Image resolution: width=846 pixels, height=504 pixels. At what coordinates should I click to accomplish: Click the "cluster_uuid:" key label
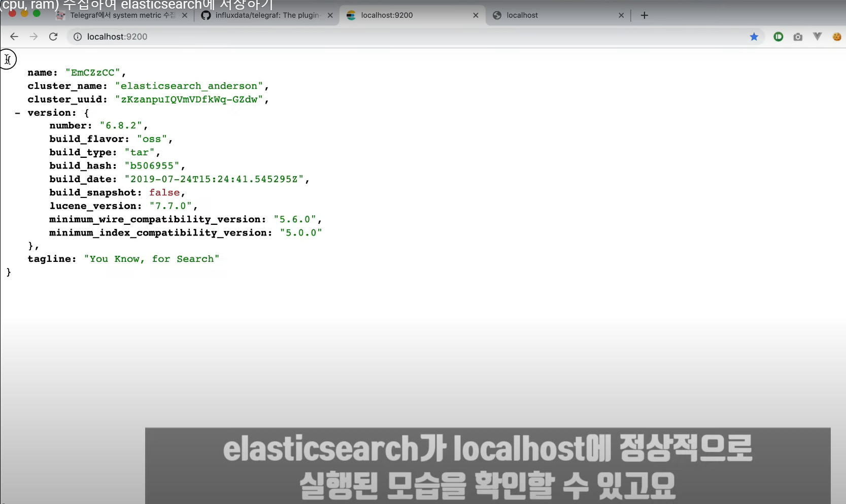tap(67, 99)
